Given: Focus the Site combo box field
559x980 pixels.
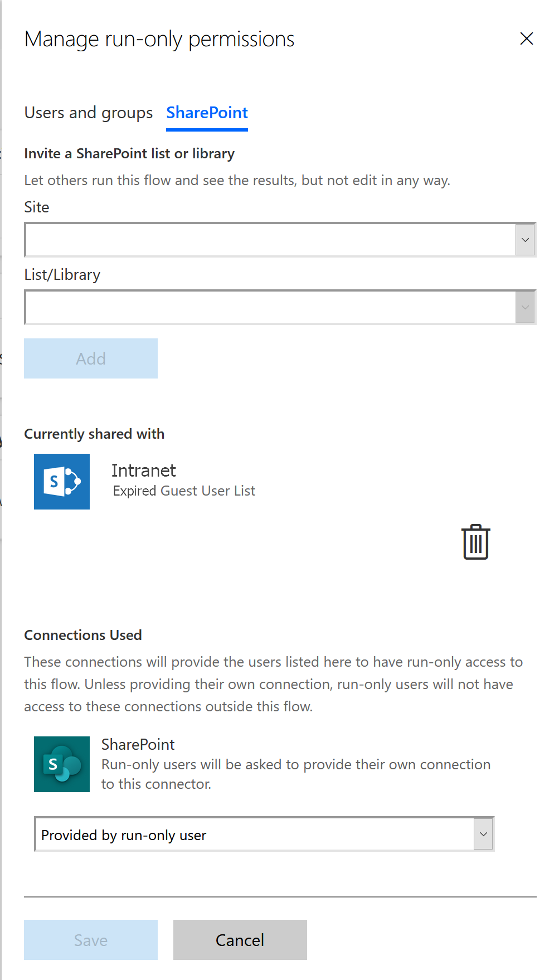Looking at the screenshot, I should click(x=270, y=240).
